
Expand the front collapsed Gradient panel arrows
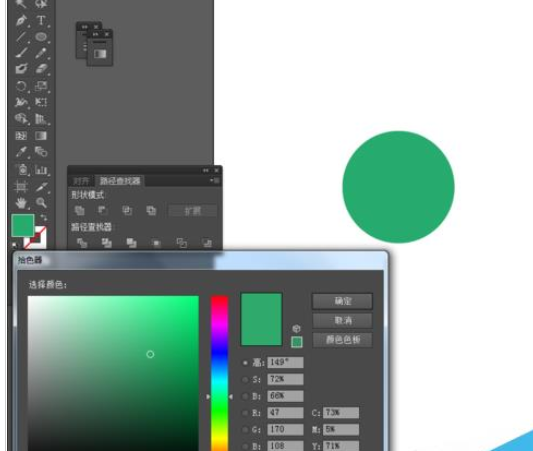point(96,34)
